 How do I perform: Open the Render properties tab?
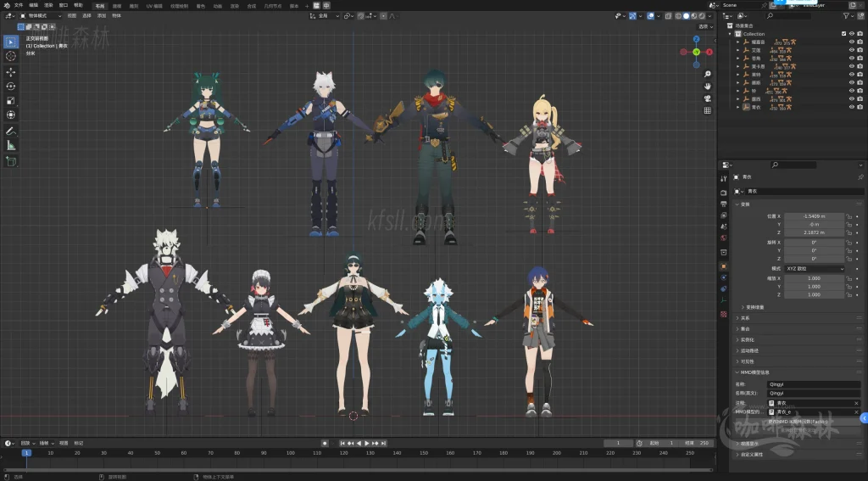(x=724, y=193)
